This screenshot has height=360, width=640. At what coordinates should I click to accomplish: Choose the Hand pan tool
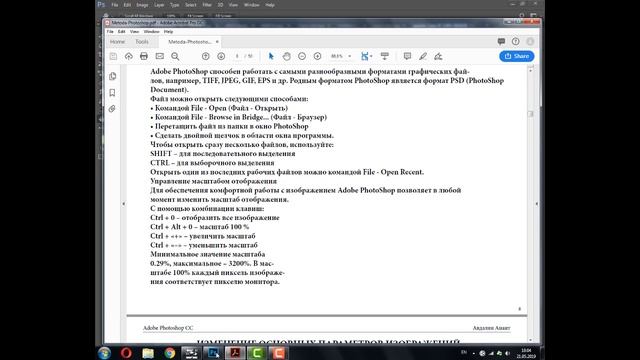coord(287,56)
